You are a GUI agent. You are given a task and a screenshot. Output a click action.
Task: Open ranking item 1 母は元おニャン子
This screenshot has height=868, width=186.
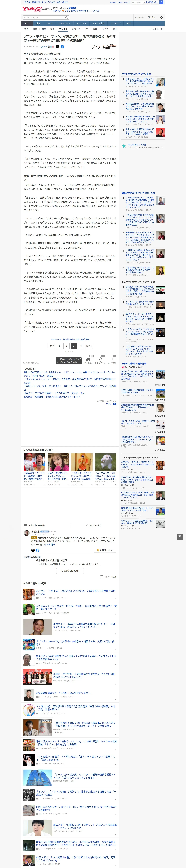click(140, 81)
